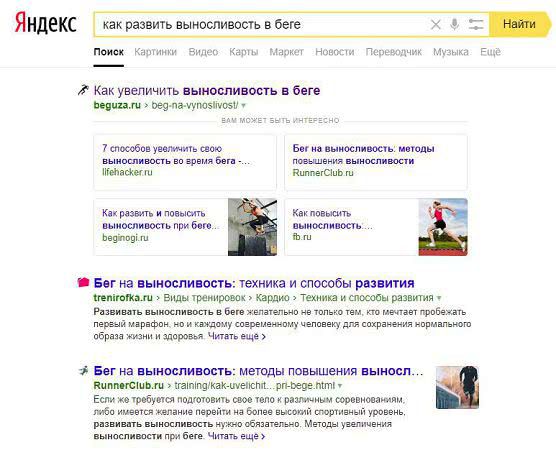The height and width of the screenshot is (450, 556).
Task: Click 'Читать ещё' under RunnerClub.ru snippet
Action: pos(237,436)
